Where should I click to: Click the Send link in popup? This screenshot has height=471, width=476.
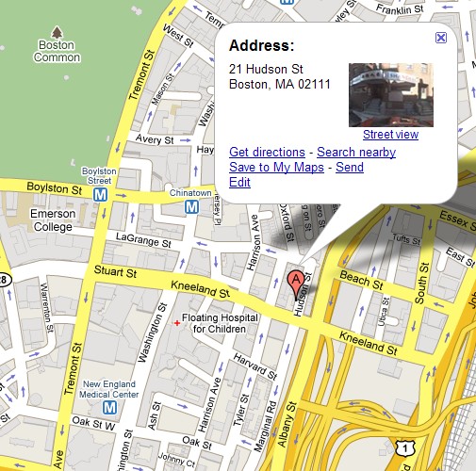click(x=350, y=167)
